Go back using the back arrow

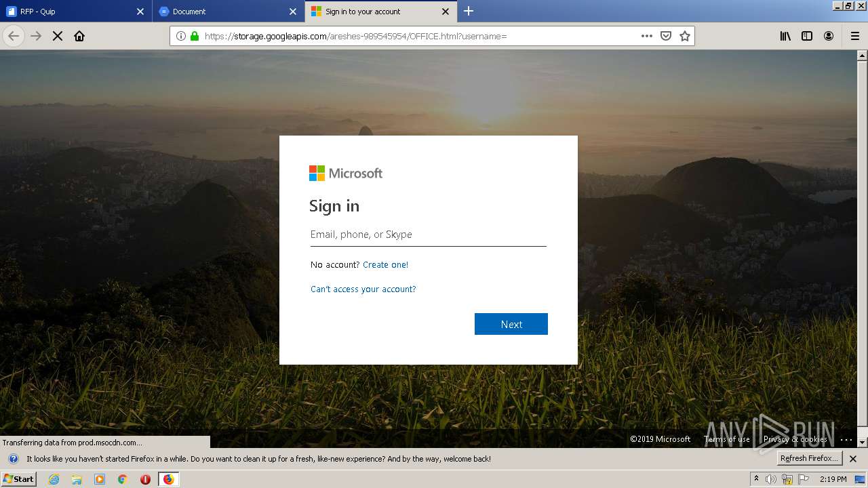(x=14, y=36)
